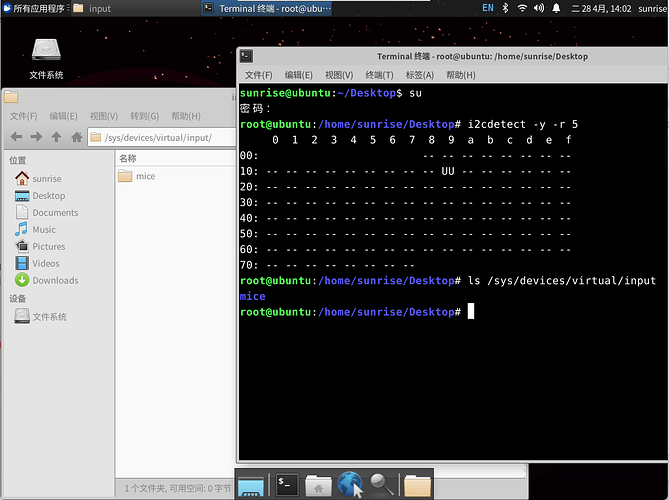Click the mice output line in terminal
Image resolution: width=669 pixels, height=500 pixels.
point(252,296)
